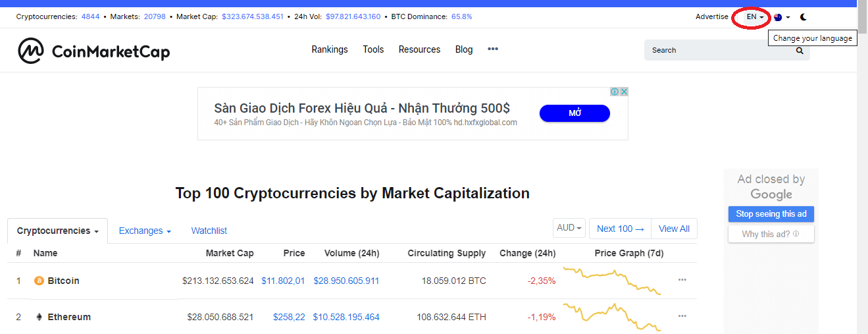The width and height of the screenshot is (868, 334).
Task: Sort table by Market Cap column
Action: pyautogui.click(x=230, y=253)
